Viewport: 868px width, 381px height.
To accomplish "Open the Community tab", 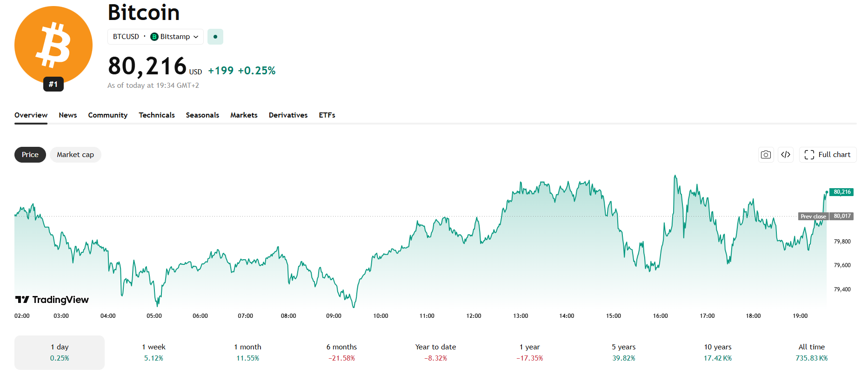I will click(x=108, y=115).
